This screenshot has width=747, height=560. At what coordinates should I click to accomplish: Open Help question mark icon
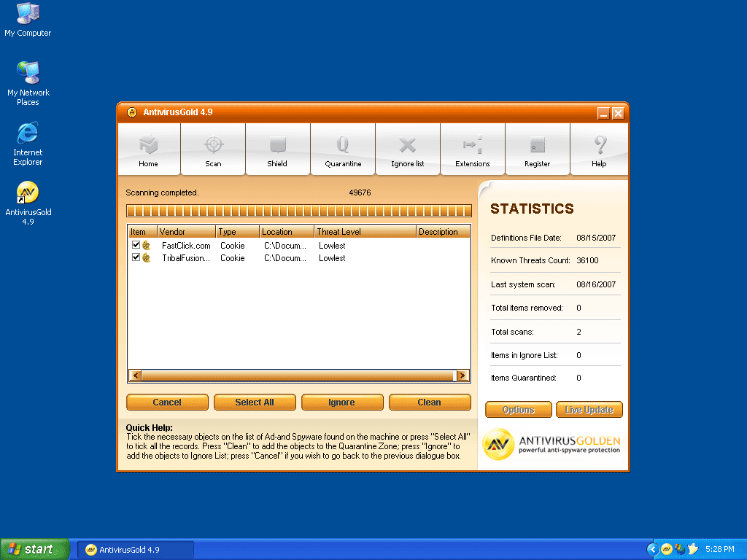(x=599, y=146)
